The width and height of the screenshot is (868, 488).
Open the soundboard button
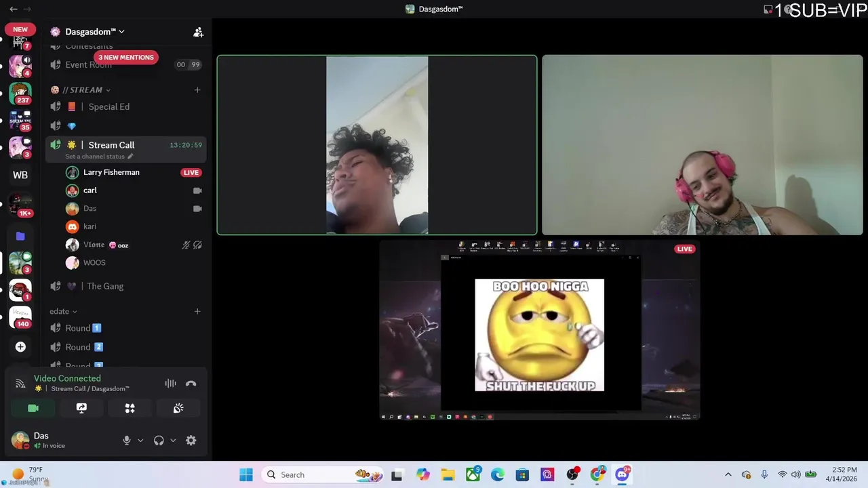tap(178, 408)
